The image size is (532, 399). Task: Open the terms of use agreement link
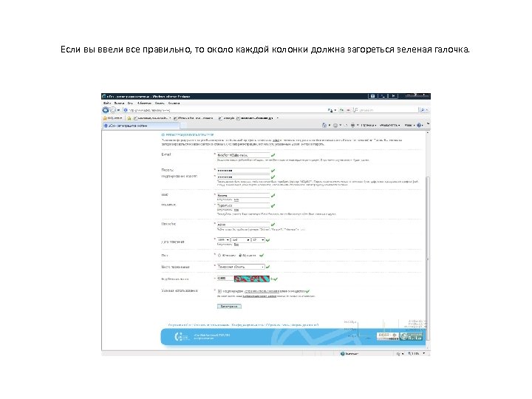(262, 291)
